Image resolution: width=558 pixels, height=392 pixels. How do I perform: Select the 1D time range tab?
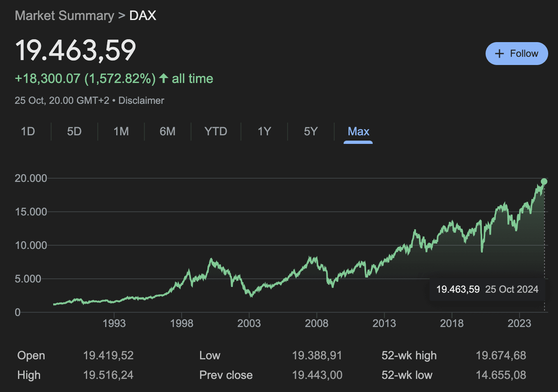click(28, 131)
